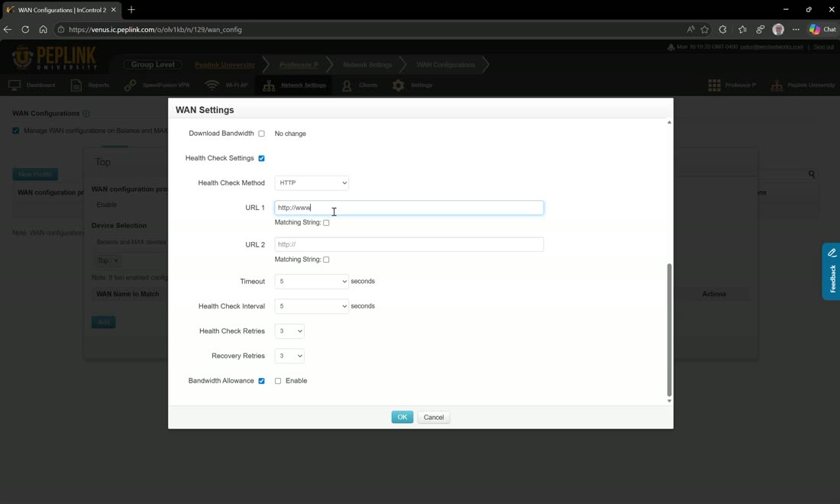Open the Reports navigation item
Screen dimensions: 840x504
pos(90,86)
